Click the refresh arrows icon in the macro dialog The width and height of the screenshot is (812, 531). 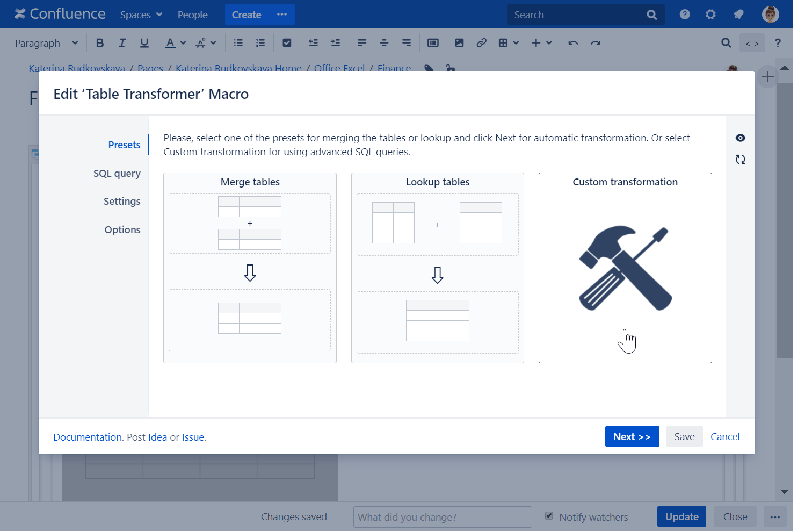(x=740, y=160)
